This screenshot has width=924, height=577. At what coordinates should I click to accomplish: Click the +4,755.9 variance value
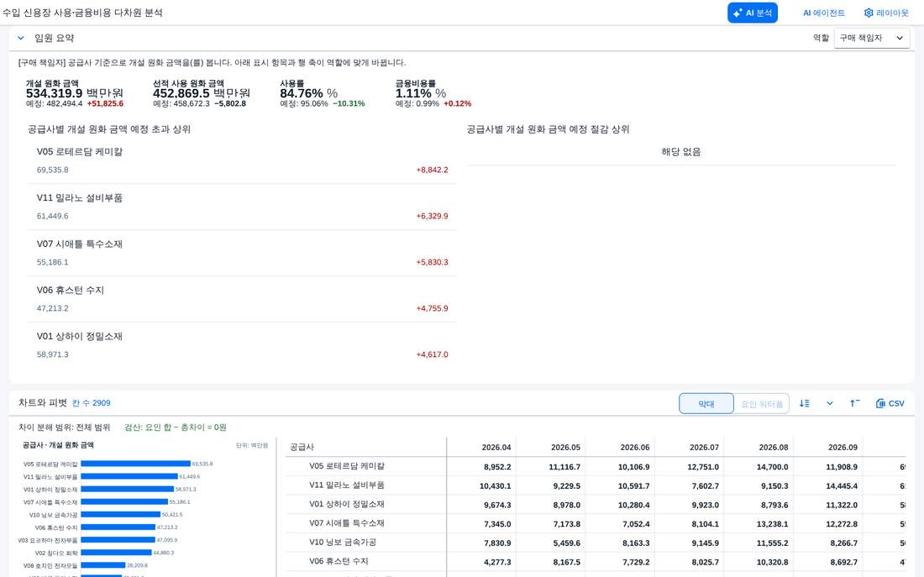pos(432,308)
